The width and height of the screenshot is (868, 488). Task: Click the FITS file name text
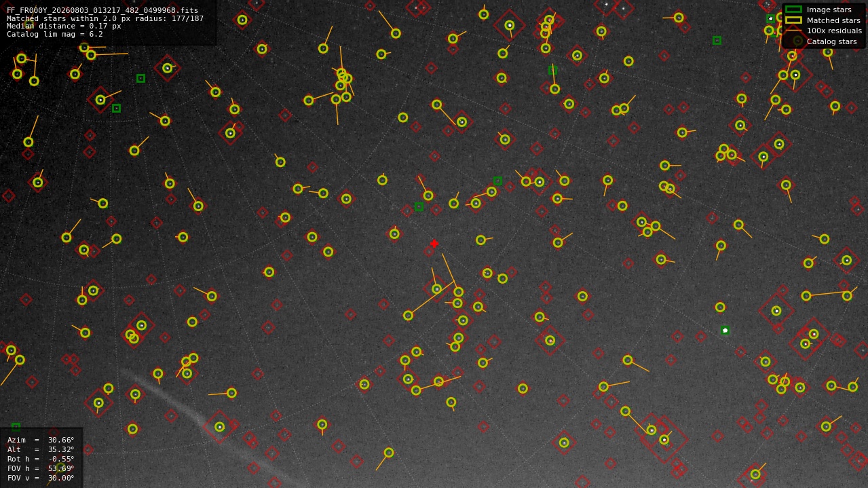point(102,11)
